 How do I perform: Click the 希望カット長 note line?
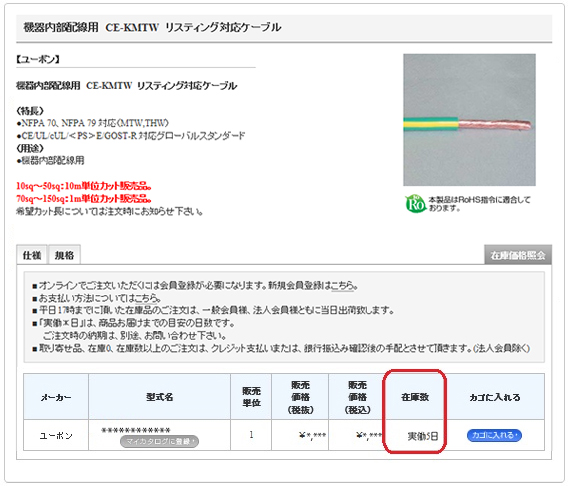109,211
